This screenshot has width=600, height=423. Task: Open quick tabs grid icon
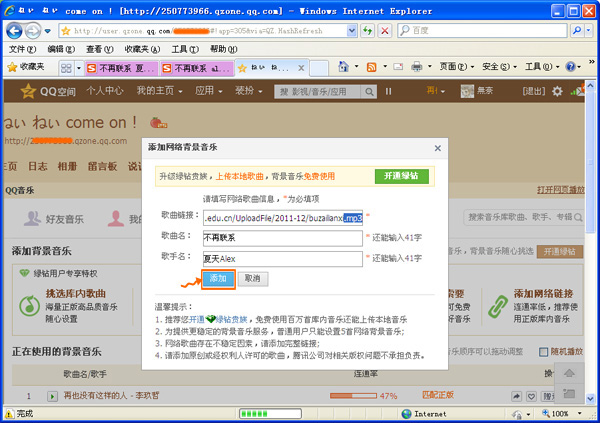pos(66,68)
